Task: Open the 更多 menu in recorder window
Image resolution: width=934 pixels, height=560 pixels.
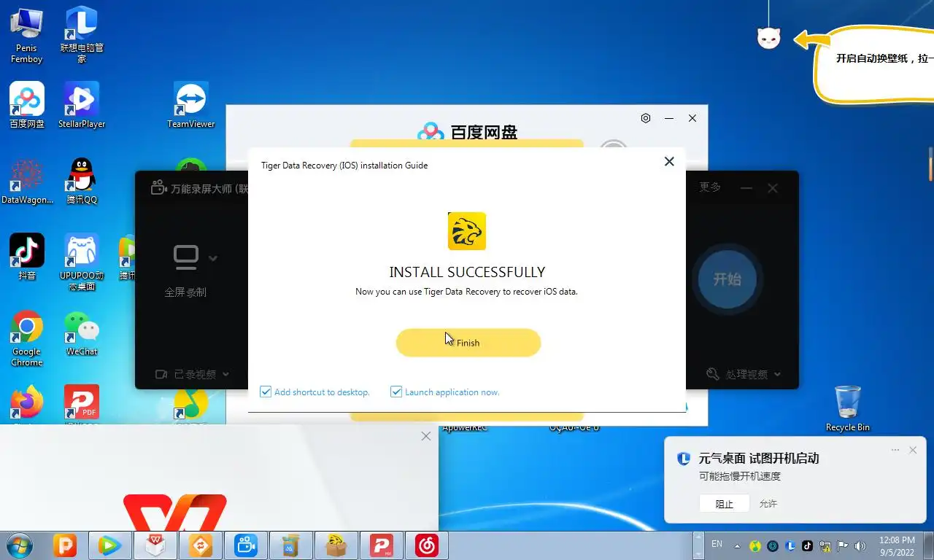Action: click(x=710, y=187)
